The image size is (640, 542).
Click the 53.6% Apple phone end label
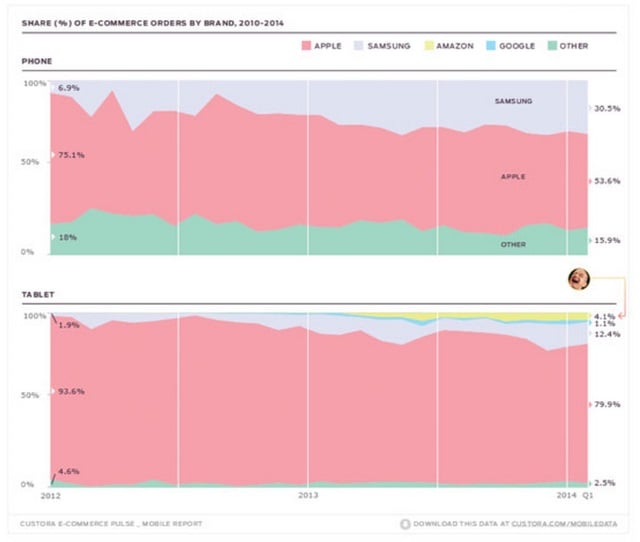(x=607, y=181)
